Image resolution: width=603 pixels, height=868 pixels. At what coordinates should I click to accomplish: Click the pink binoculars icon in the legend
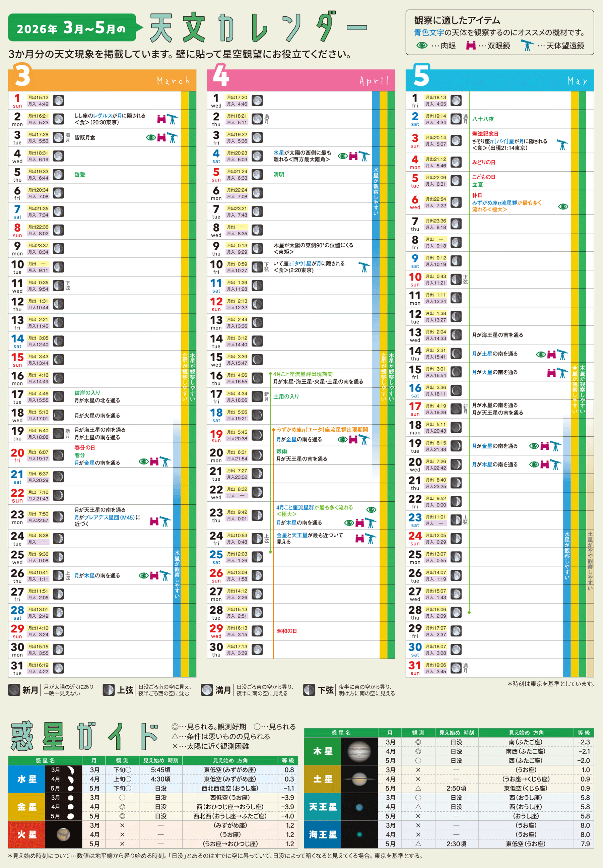(x=471, y=45)
